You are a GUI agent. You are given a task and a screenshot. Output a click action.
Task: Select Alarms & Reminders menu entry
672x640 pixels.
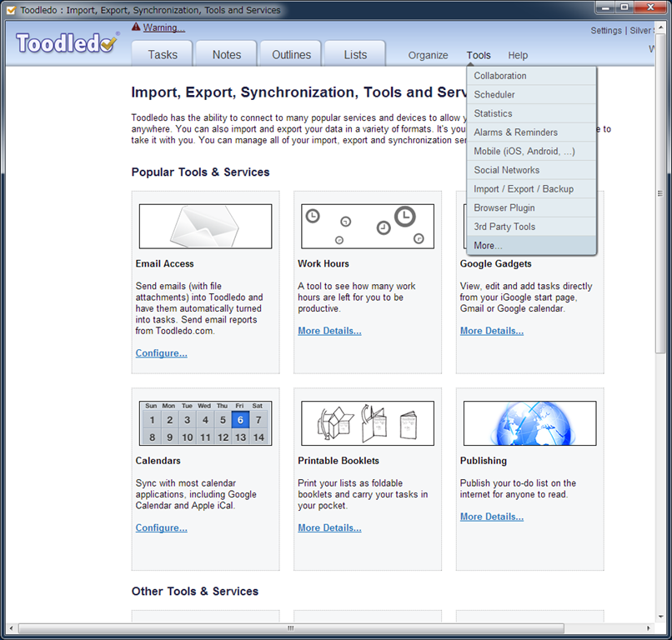pos(531,132)
